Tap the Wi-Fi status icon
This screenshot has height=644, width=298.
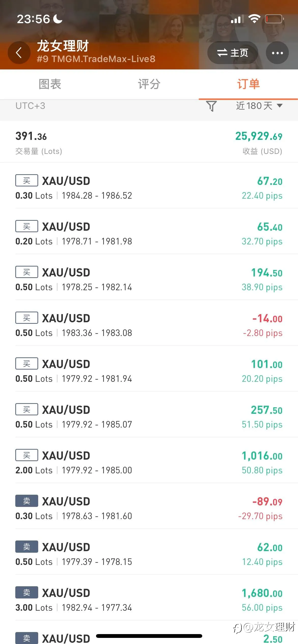pyautogui.click(x=254, y=19)
